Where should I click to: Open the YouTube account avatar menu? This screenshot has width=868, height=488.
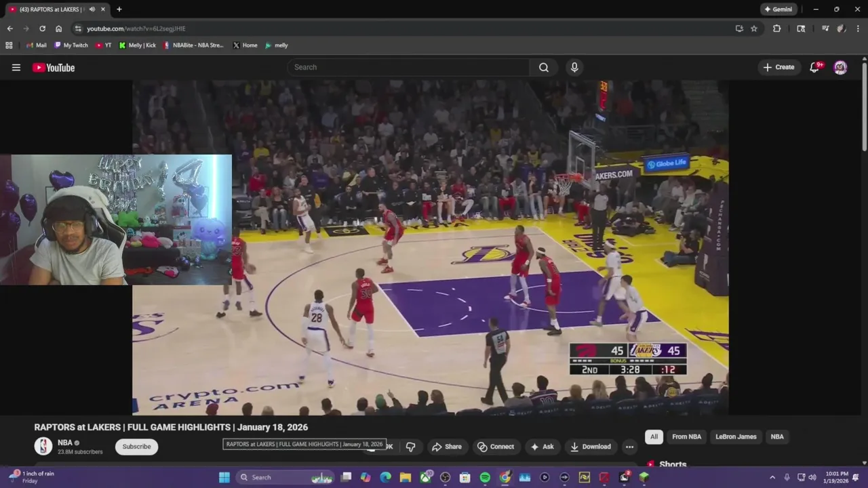click(840, 67)
